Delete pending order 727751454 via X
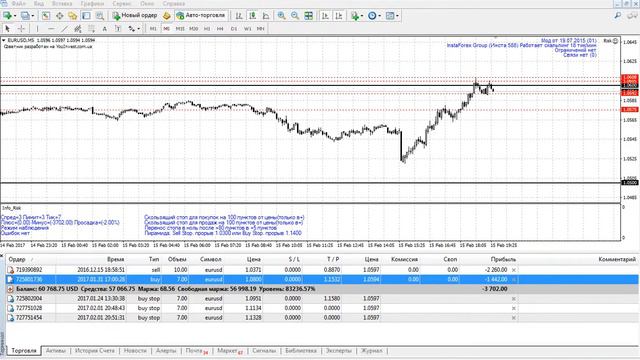Image resolution: width=640 pixels, height=360 pixels. (x=514, y=318)
